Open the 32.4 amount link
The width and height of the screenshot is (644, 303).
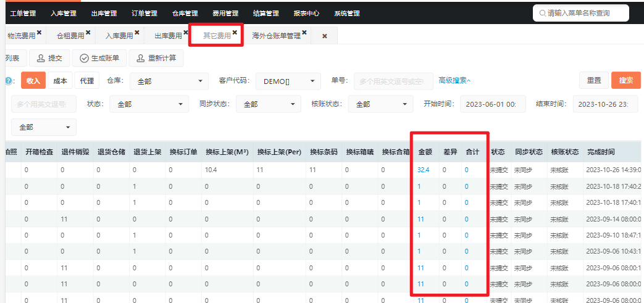point(423,170)
